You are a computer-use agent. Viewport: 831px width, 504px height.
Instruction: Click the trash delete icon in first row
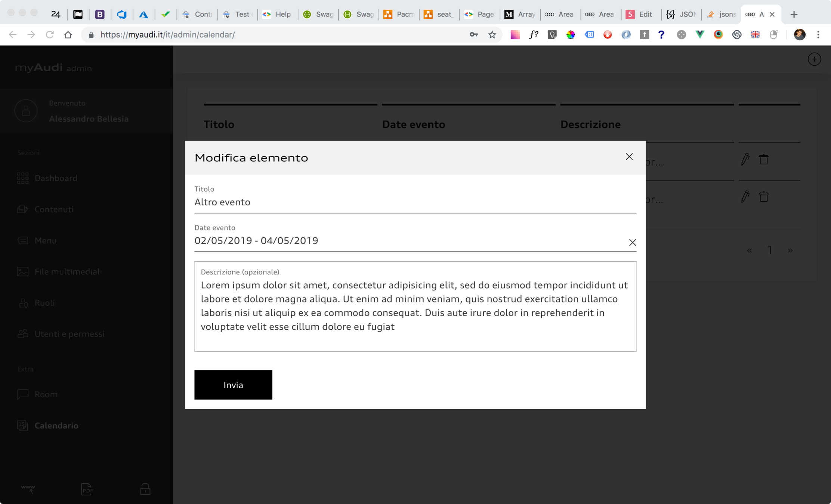[763, 159]
